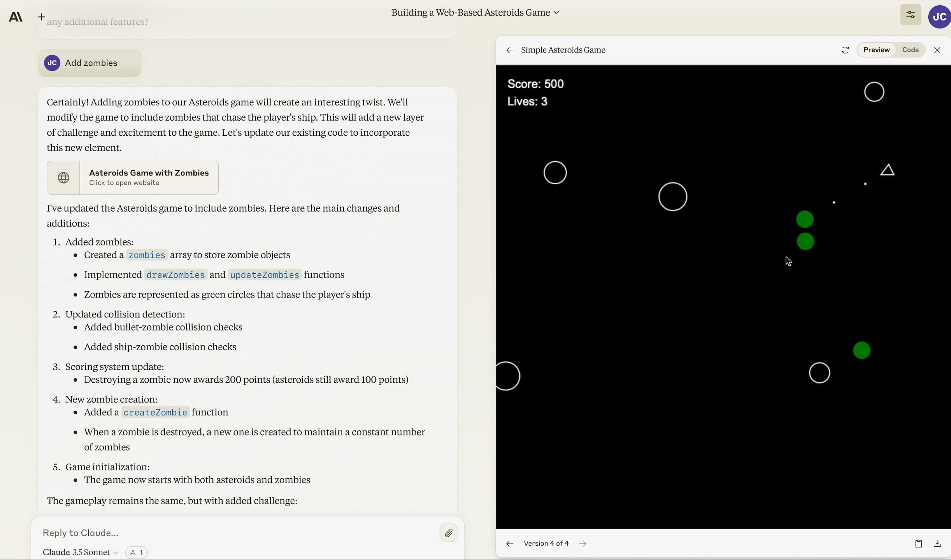Open the Claude 3.5 Sonnet model selector
The image size is (951, 560).
coord(80,552)
